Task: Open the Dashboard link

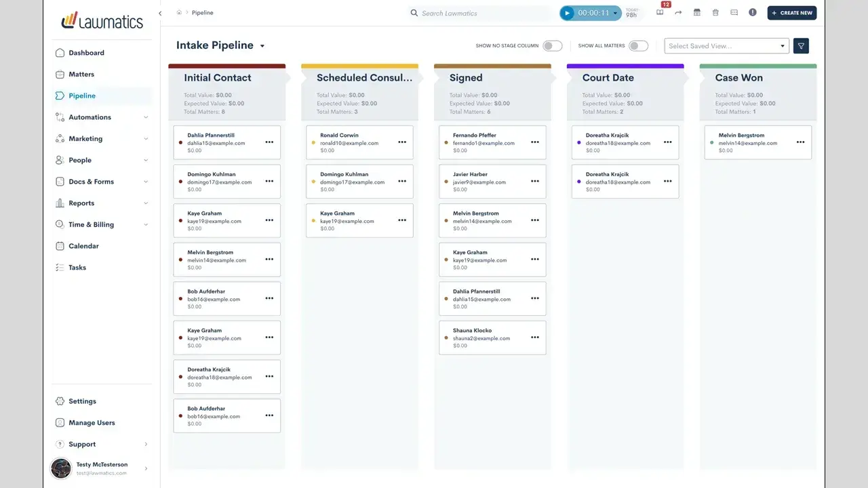Action: pyautogui.click(x=85, y=52)
